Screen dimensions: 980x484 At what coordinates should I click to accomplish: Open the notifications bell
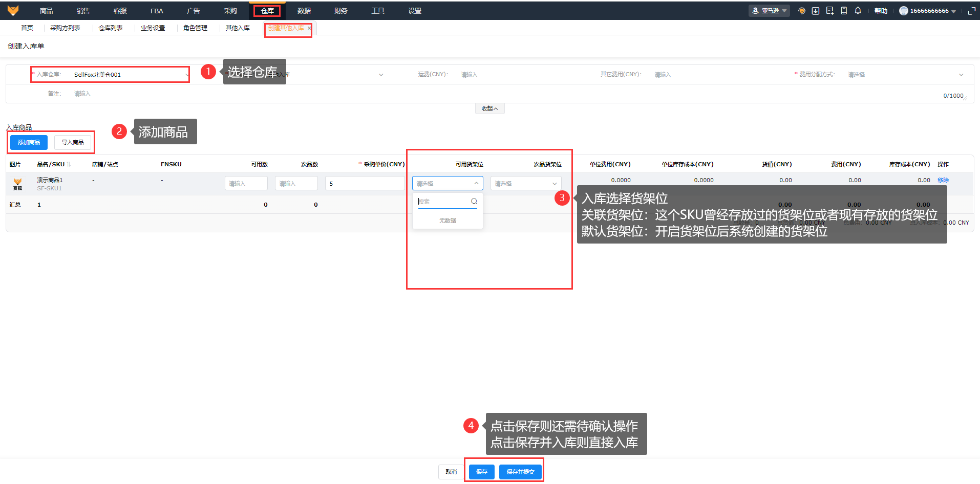pyautogui.click(x=858, y=11)
